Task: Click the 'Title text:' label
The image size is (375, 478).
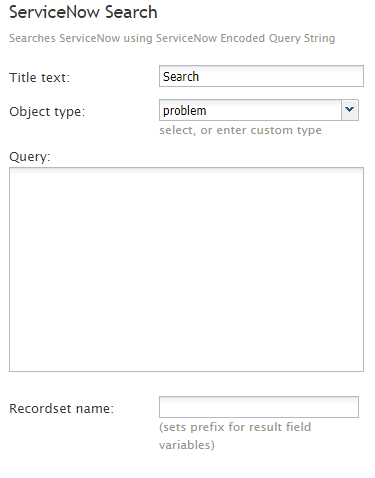Action: 39,78
